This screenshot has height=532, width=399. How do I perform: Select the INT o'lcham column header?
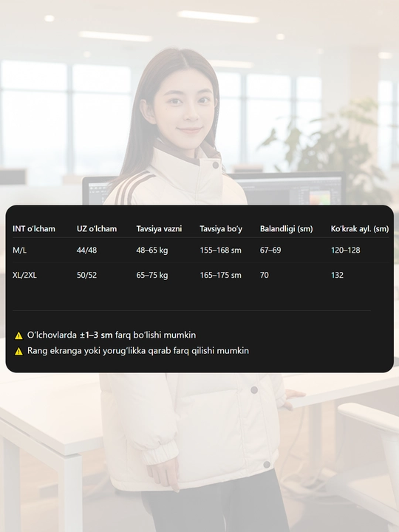[34, 228]
